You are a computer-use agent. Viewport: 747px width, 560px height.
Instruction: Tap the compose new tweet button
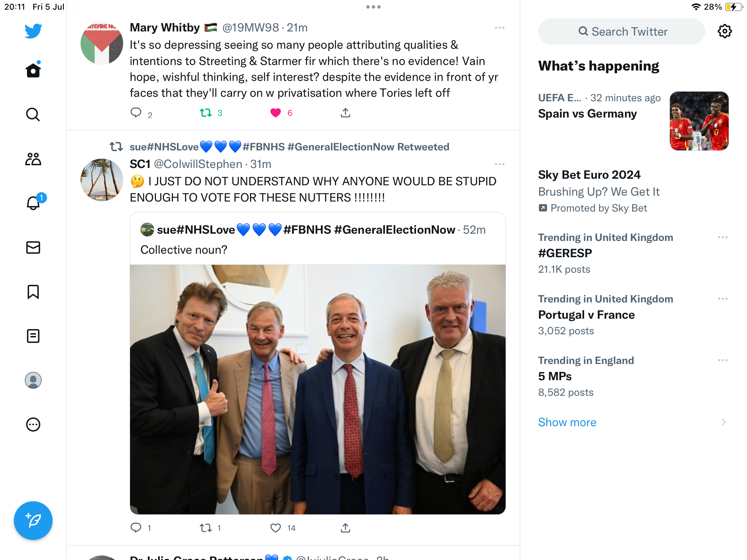(33, 520)
